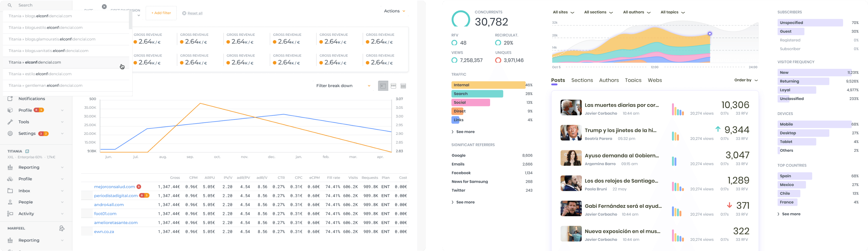This screenshot has height=251, width=868.
Task: Switch to the full table grid view icon
Action: pos(403,86)
